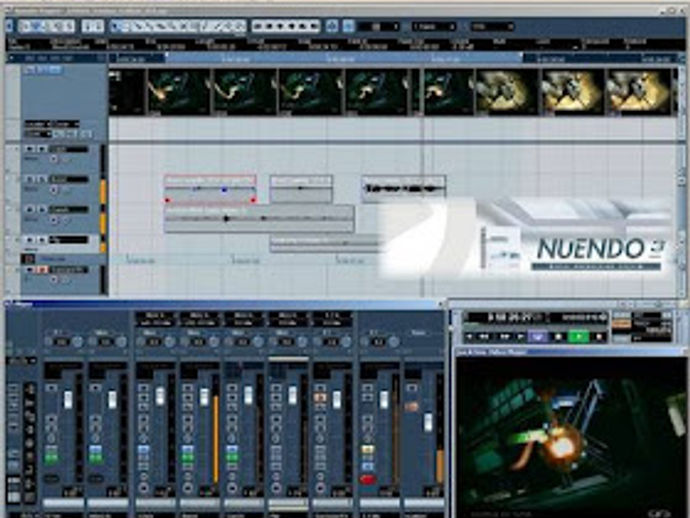Click yellow button on eighth mixer channel
Image resolution: width=690 pixels, height=518 pixels.
pos(367,450)
